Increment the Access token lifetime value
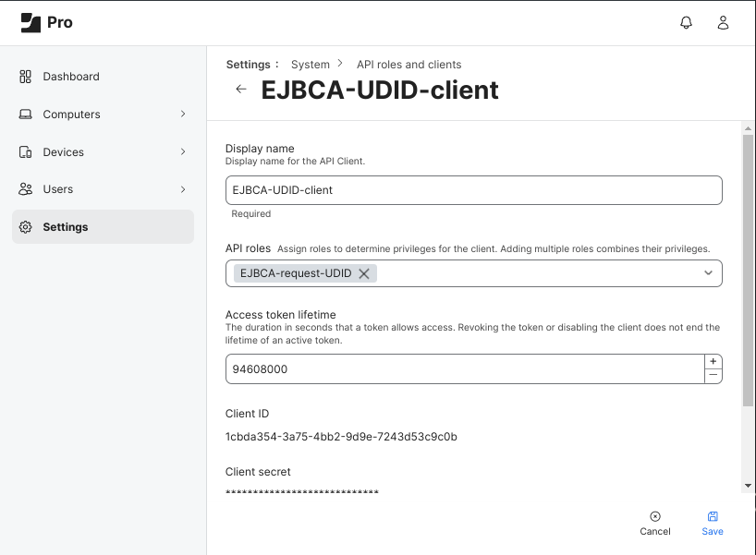The width and height of the screenshot is (756, 555). (713, 361)
